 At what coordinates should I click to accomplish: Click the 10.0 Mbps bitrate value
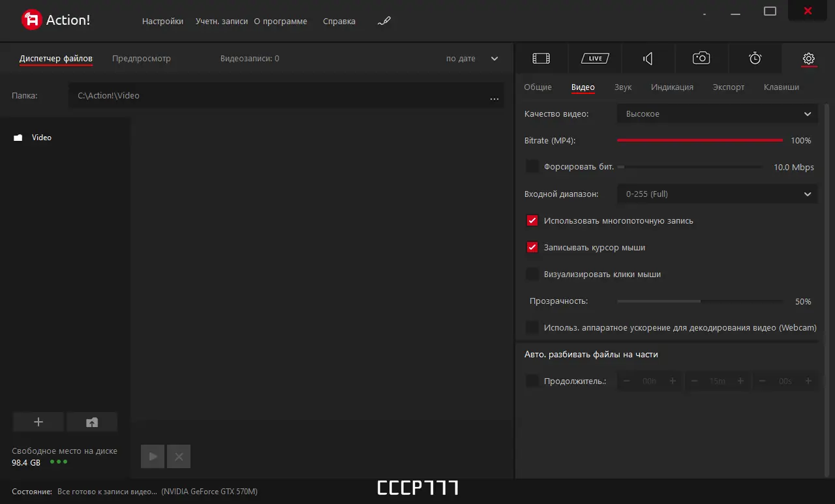(x=794, y=167)
